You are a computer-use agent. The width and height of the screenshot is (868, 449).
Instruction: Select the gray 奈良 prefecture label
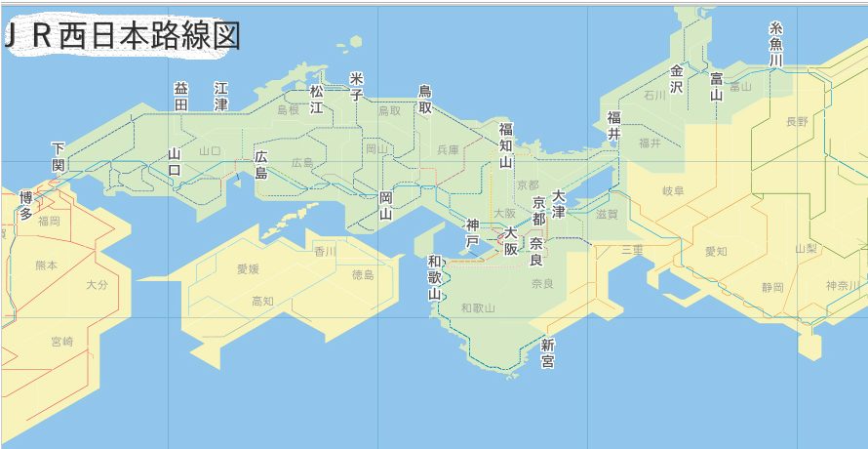pos(542,284)
